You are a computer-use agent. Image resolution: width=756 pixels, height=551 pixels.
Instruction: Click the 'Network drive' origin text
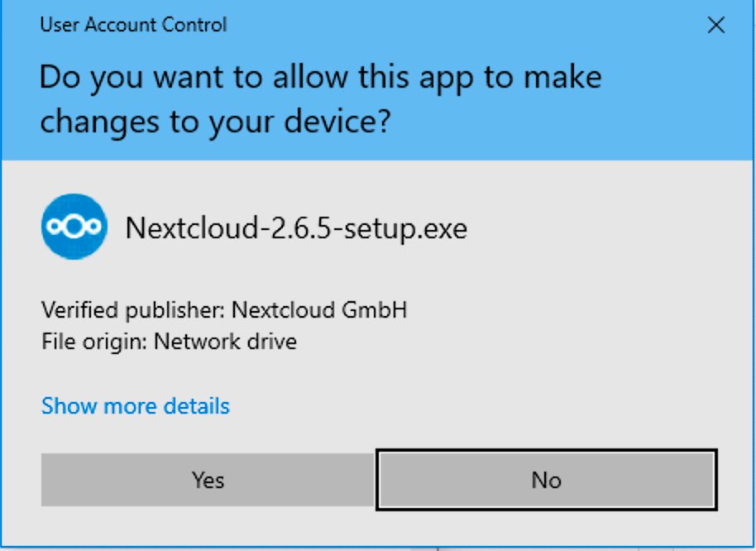click(225, 342)
